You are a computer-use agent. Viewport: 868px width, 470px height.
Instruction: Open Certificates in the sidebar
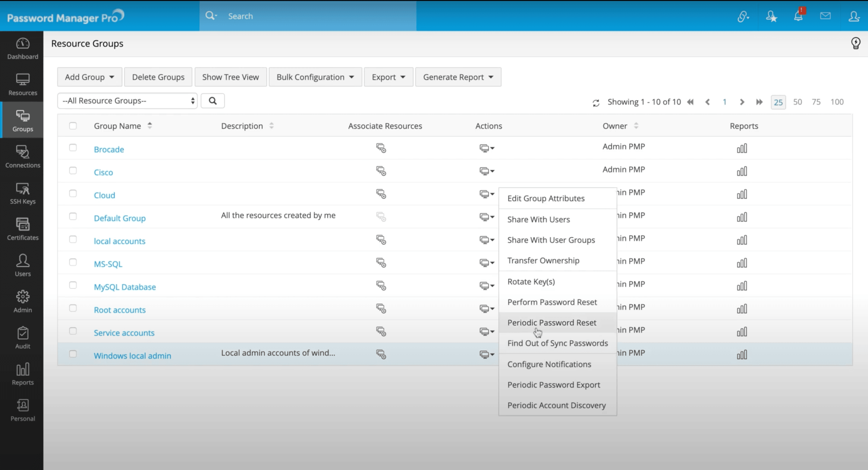23,230
